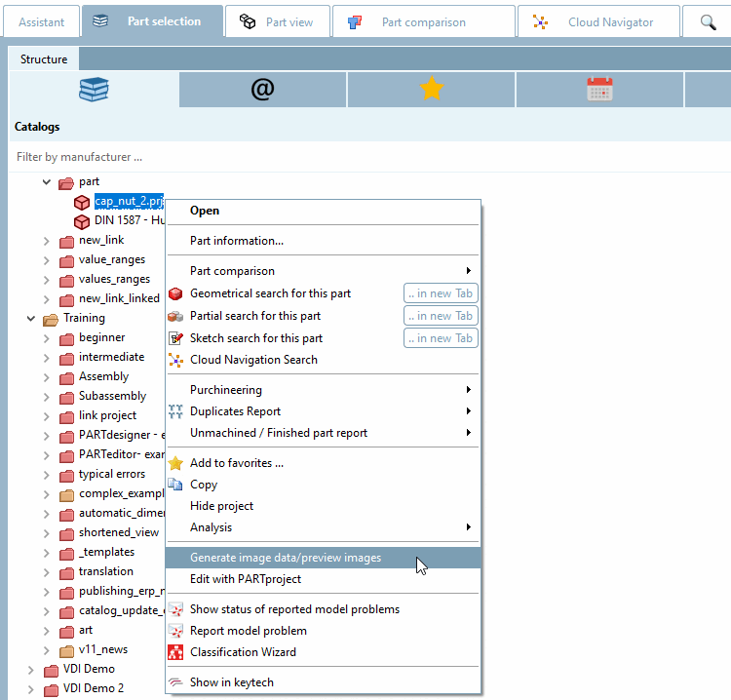The width and height of the screenshot is (731, 700).
Task: Click the red cube icon beside Geometrical search
Action: [x=175, y=293]
